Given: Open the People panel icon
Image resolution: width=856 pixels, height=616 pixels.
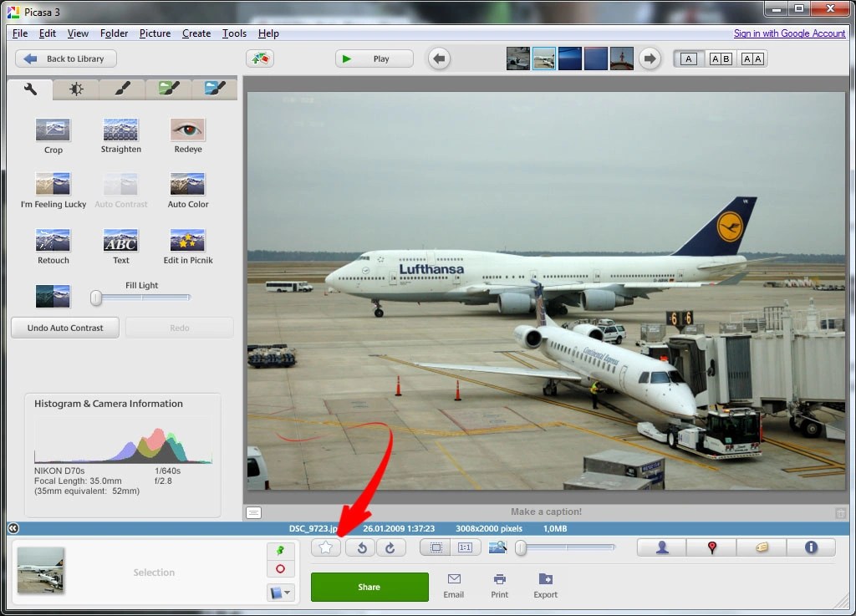Looking at the screenshot, I should pyautogui.click(x=662, y=547).
